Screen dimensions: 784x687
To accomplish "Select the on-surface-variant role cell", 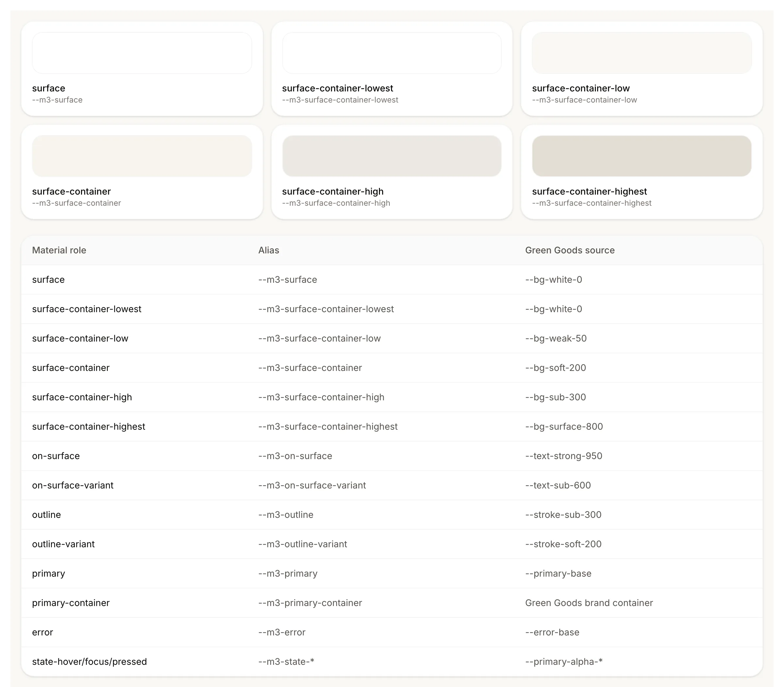I will coord(73,485).
